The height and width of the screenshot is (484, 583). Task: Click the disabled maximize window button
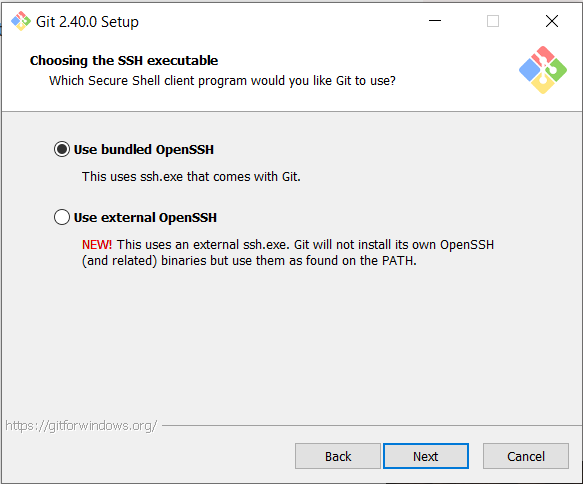(x=493, y=21)
